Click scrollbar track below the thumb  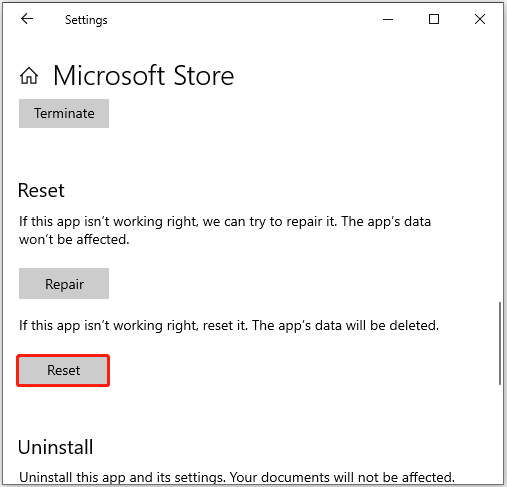point(500,433)
